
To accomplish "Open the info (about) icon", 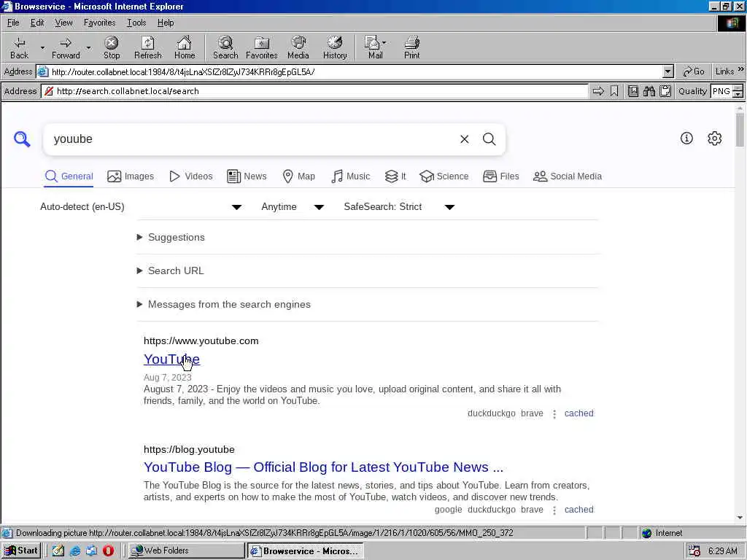I will (x=686, y=139).
